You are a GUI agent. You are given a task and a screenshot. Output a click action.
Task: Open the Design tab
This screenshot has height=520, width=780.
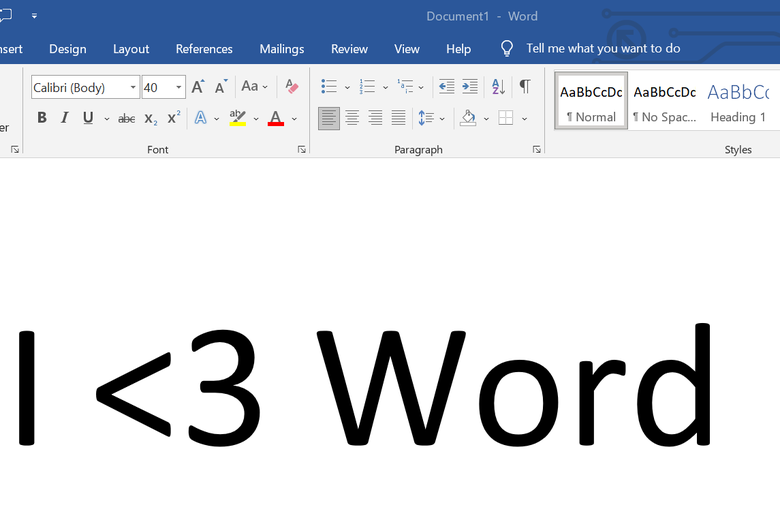pos(68,49)
